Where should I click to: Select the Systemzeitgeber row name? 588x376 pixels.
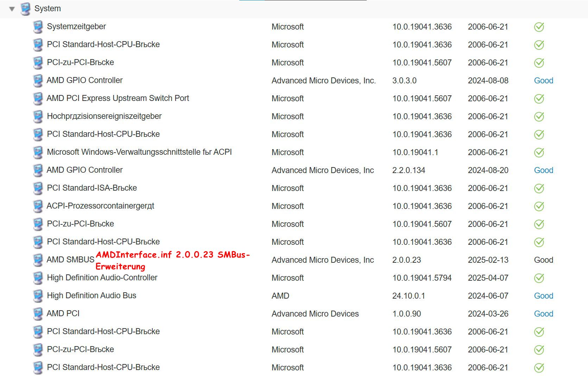tap(76, 26)
